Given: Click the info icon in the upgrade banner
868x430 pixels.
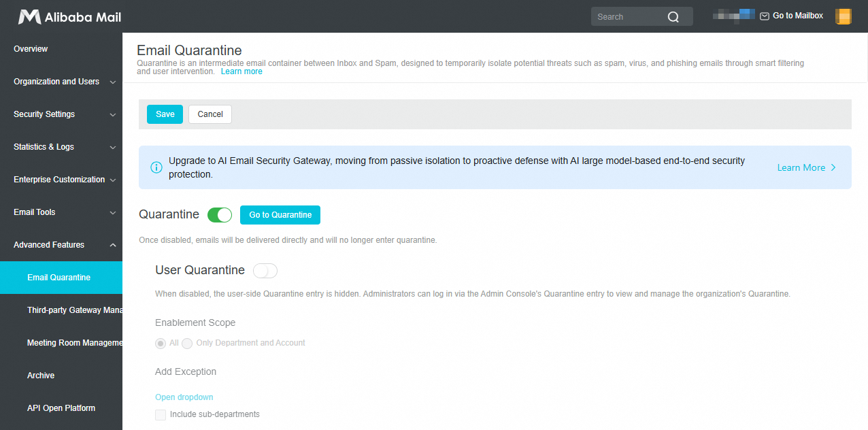Looking at the screenshot, I should [x=156, y=167].
